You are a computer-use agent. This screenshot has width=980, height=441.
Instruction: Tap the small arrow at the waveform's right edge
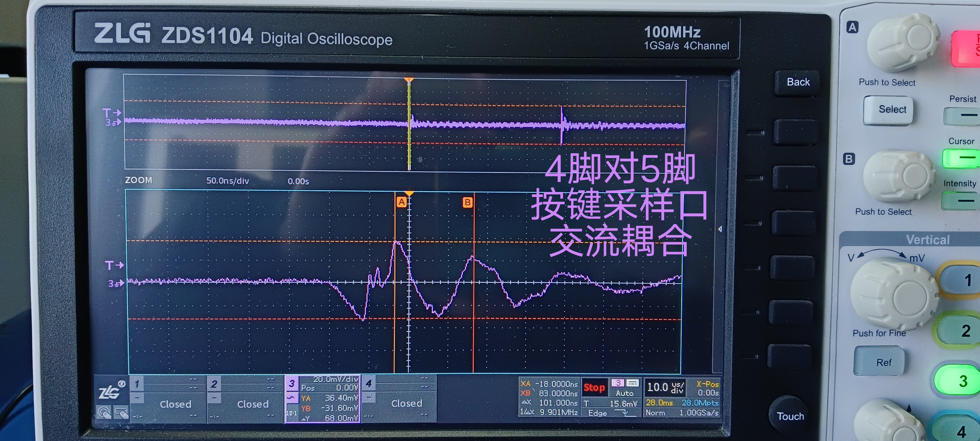click(x=720, y=229)
